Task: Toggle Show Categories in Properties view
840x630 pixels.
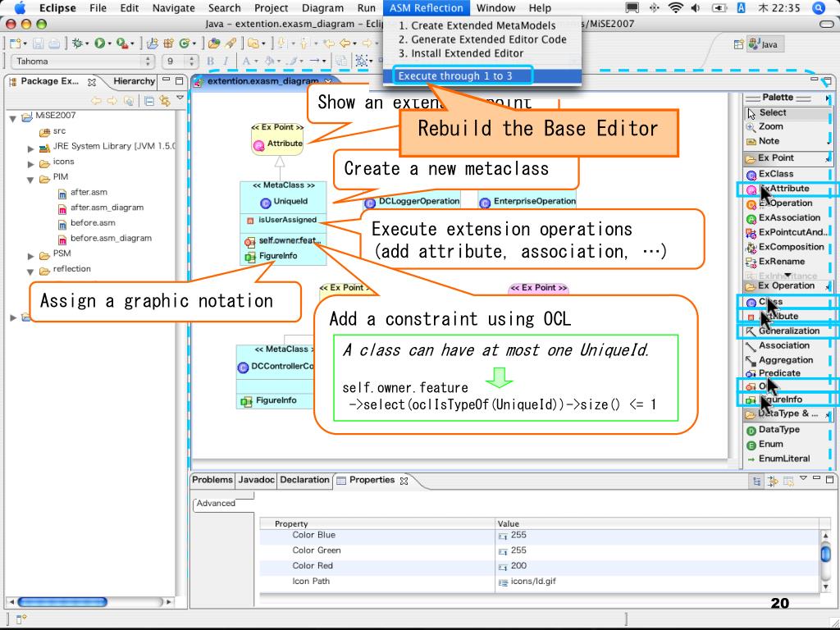Action: point(756,481)
